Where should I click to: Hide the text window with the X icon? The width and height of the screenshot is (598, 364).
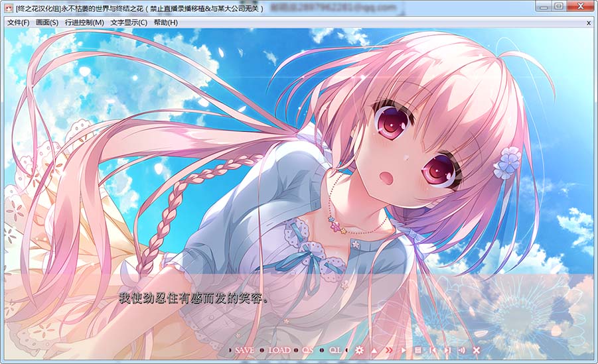point(476,350)
